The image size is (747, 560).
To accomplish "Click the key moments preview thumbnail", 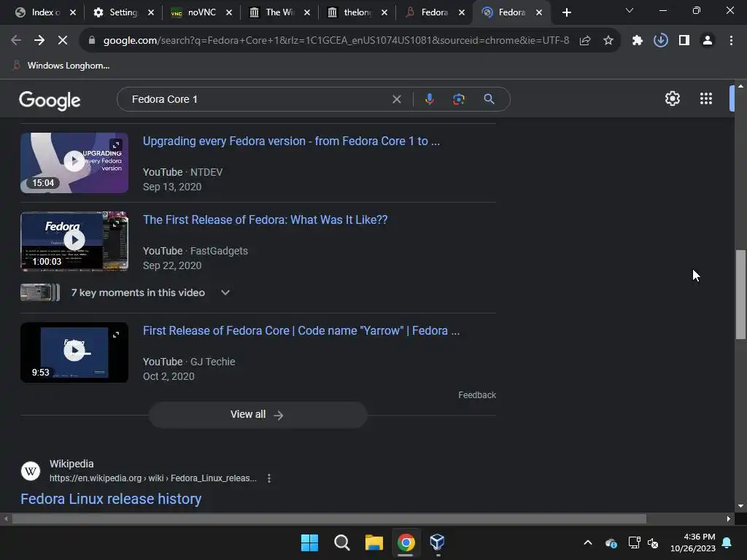I will 40,292.
